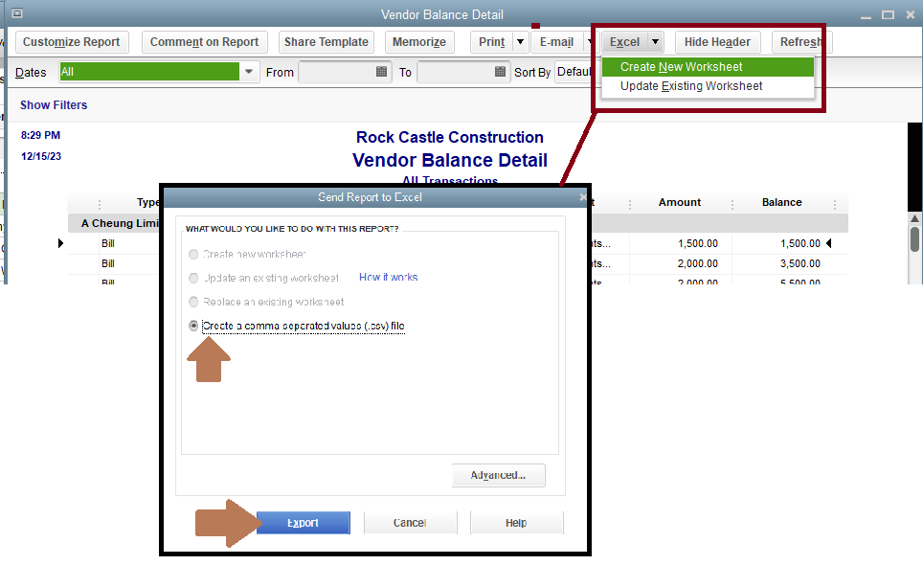This screenshot has width=923, height=588.
Task: Click the Excel button
Action: (x=624, y=42)
